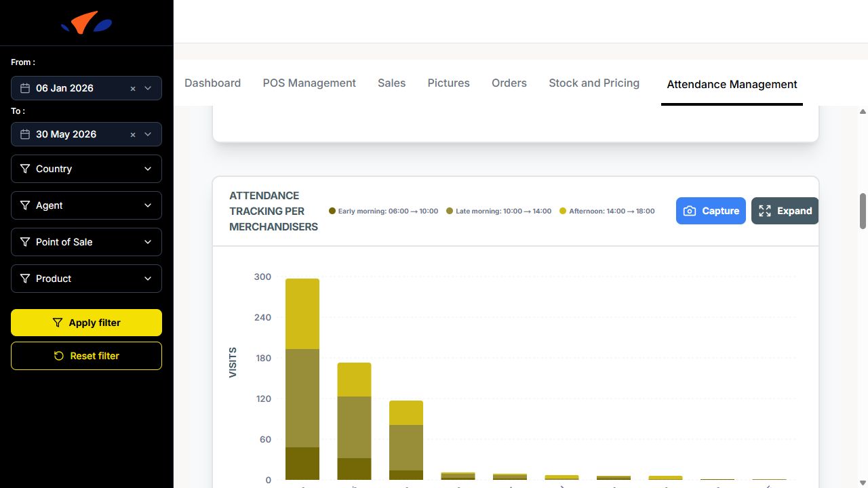Image resolution: width=868 pixels, height=488 pixels.
Task: Switch to the Sales tab
Action: [391, 83]
